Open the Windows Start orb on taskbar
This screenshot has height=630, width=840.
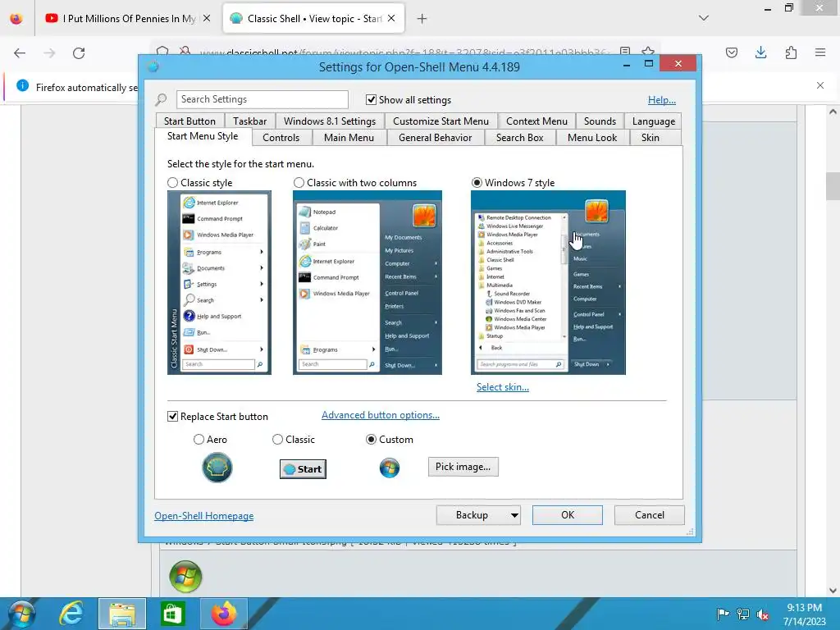[x=21, y=614]
